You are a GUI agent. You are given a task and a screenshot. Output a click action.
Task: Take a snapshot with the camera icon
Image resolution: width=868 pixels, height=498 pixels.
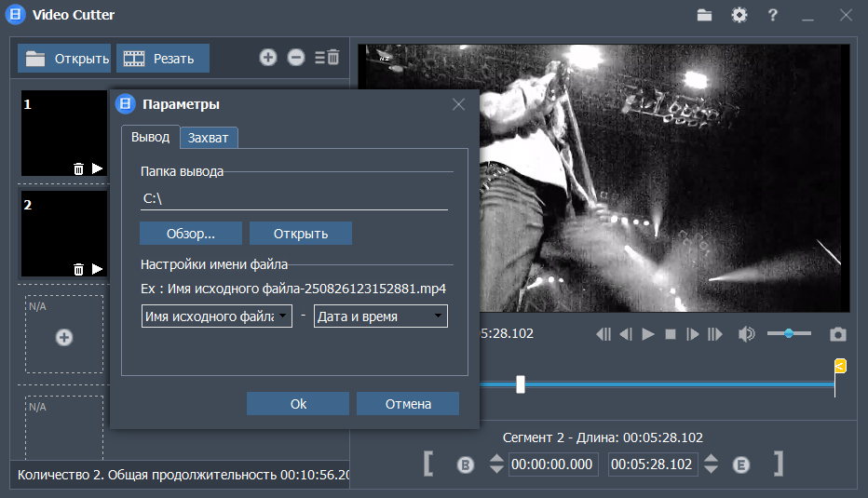838,334
